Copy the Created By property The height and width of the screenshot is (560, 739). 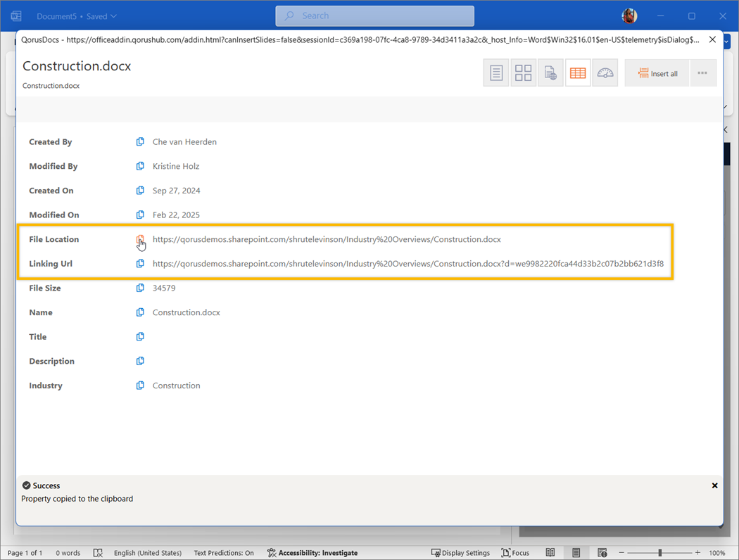coord(140,142)
